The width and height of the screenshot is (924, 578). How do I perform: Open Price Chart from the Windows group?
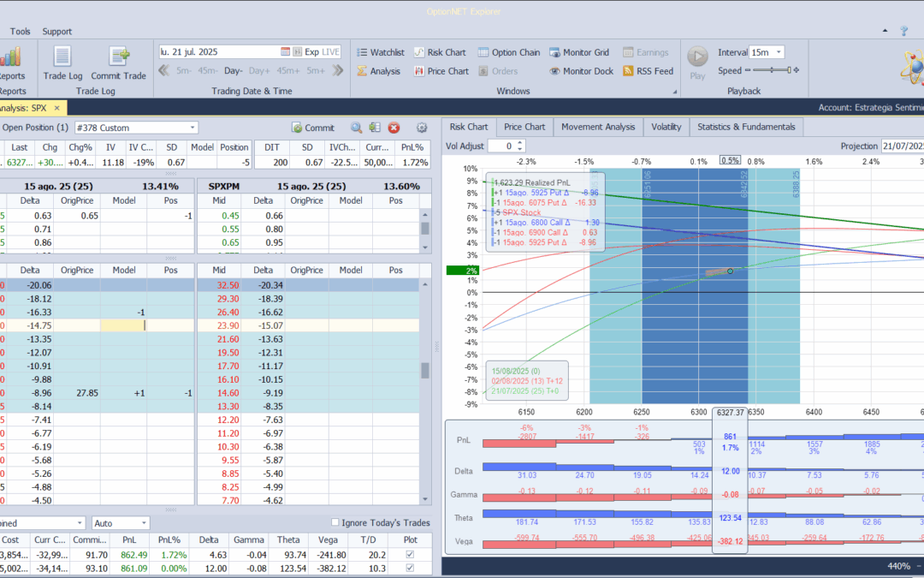click(x=441, y=71)
